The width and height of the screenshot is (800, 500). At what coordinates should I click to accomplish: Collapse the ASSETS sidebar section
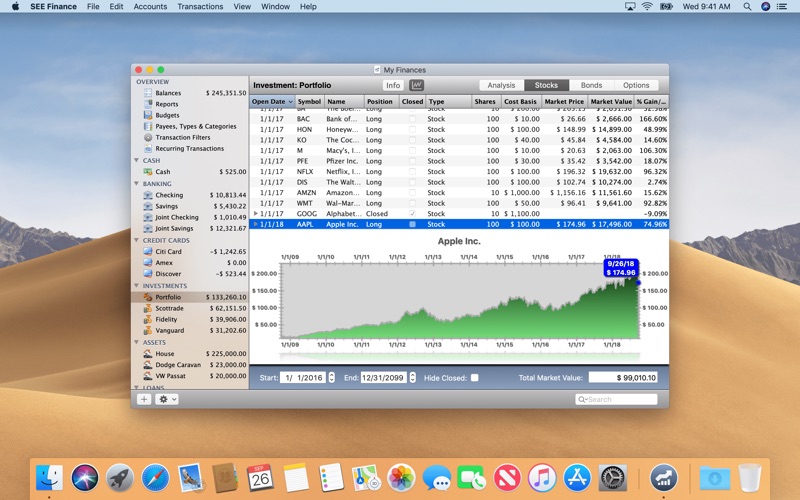pyautogui.click(x=136, y=342)
